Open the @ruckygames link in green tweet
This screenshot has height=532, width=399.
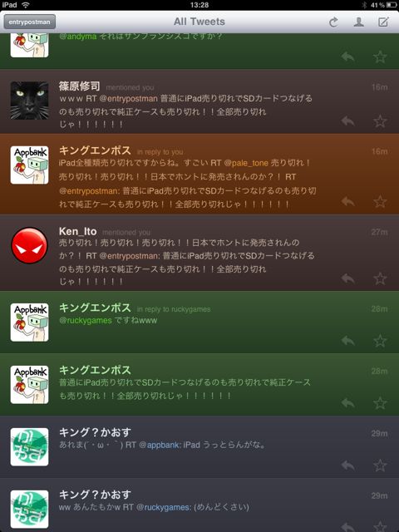pos(85,320)
